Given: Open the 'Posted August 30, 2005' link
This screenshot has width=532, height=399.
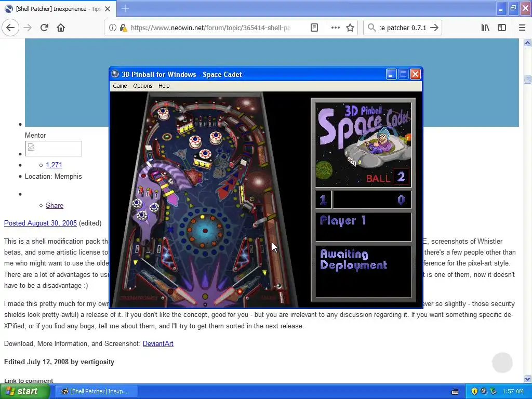Looking at the screenshot, I should click(x=41, y=223).
